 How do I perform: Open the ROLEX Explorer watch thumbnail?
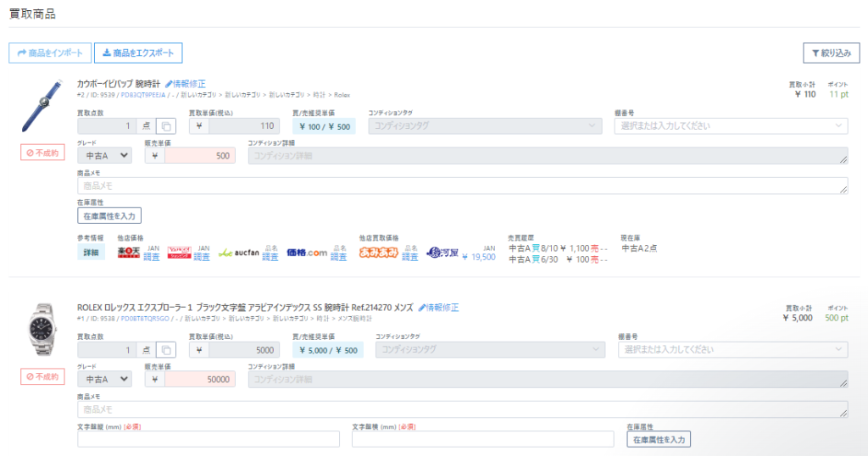[42, 330]
